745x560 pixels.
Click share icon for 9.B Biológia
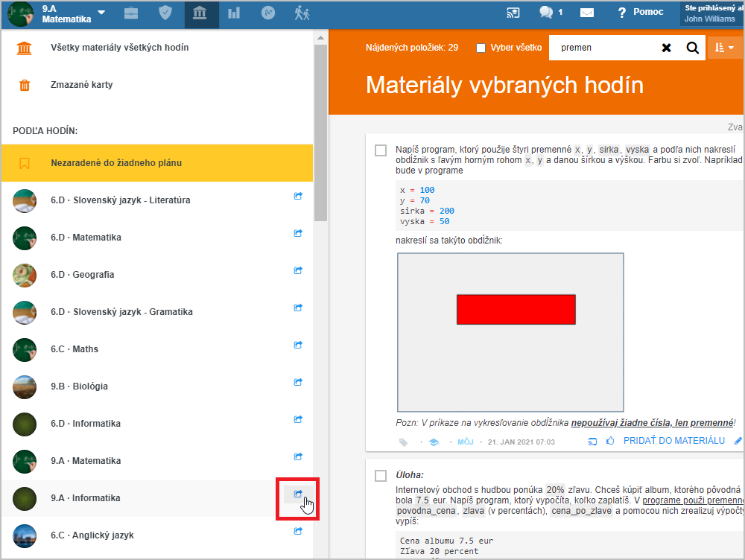tap(298, 382)
